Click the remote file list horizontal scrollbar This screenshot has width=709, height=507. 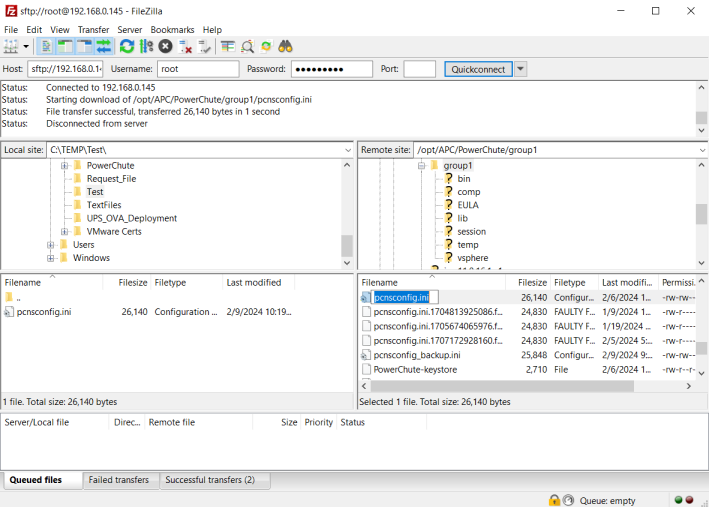[x=502, y=386]
